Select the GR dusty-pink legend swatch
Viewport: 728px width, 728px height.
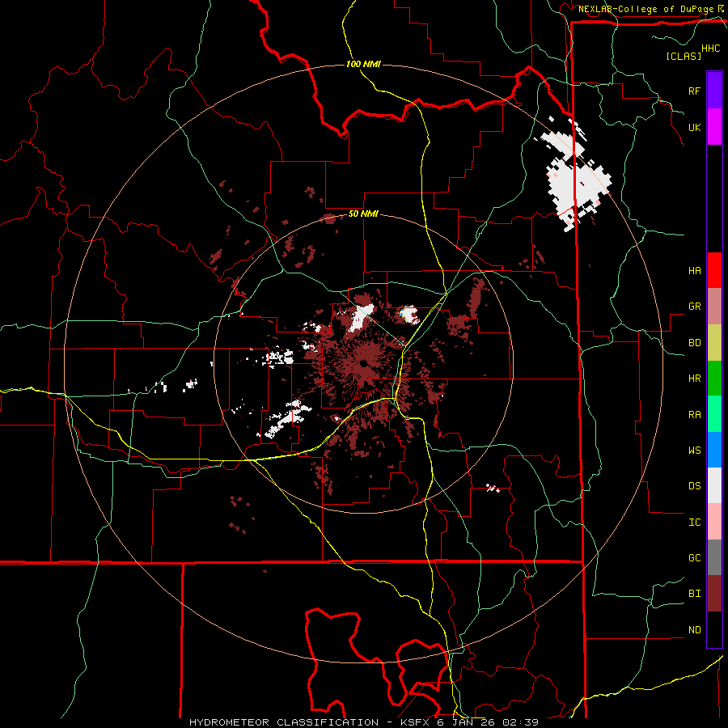click(x=714, y=307)
